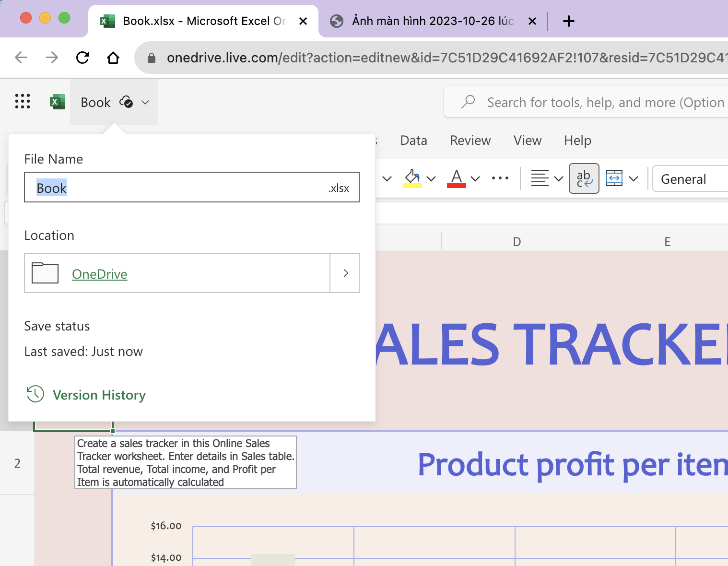Click the onedrive.live.com address bar URL
The width and height of the screenshot is (728, 566).
(446, 58)
